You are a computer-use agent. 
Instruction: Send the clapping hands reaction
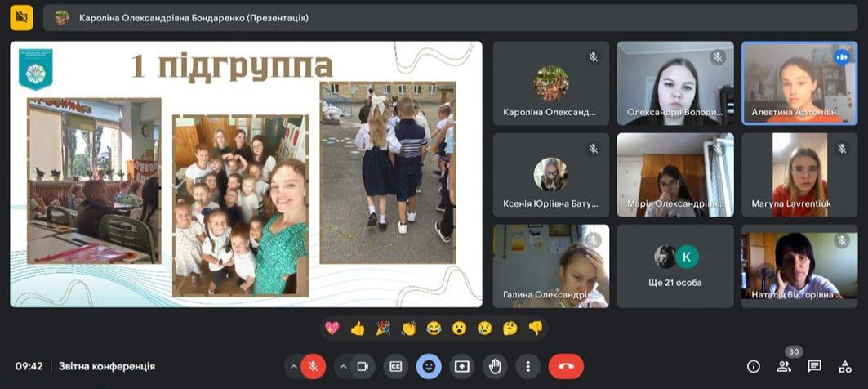click(x=408, y=329)
